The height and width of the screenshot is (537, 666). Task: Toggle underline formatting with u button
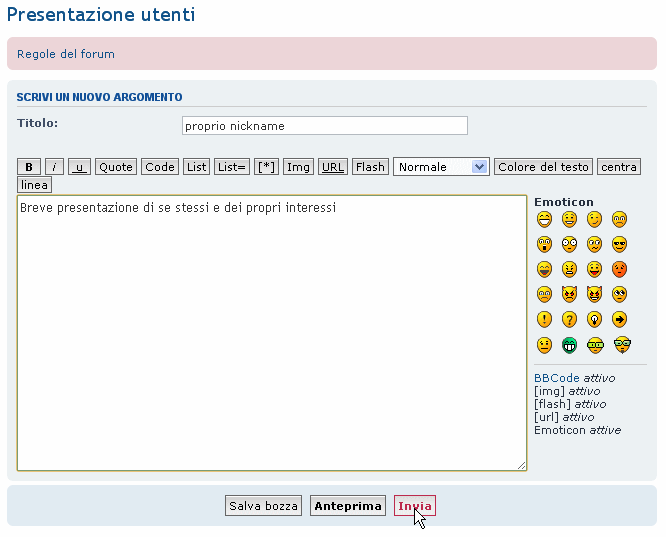pyautogui.click(x=79, y=167)
